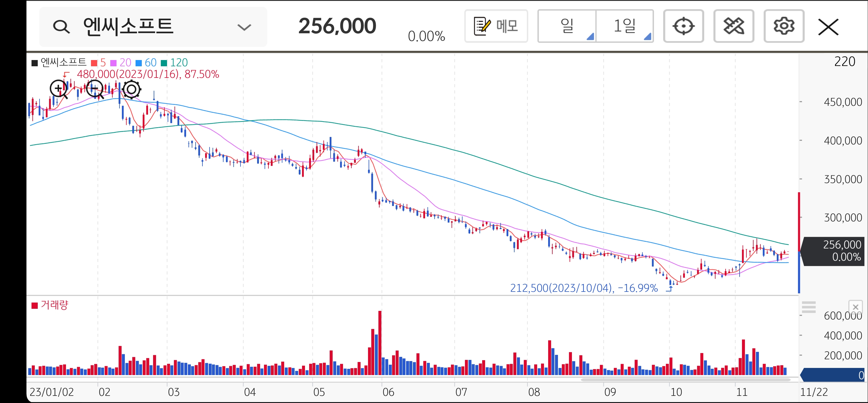This screenshot has height=403, width=868.
Task: Close the volume panel X button
Action: click(x=855, y=307)
